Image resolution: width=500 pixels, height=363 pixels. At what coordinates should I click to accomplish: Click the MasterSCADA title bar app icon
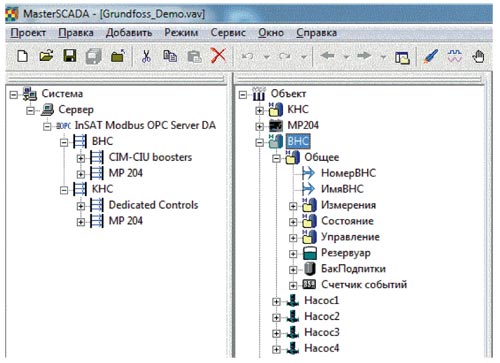(x=12, y=14)
